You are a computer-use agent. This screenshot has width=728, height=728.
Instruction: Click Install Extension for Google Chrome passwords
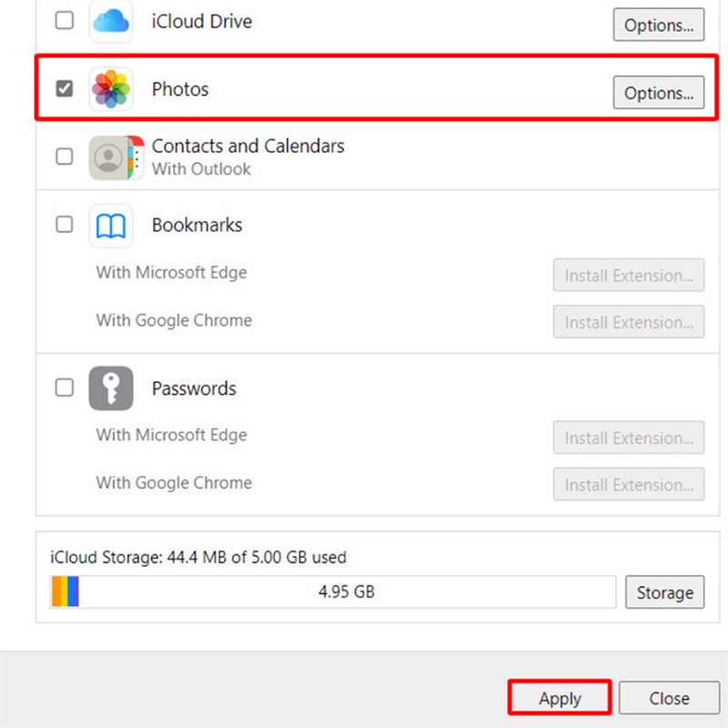point(628,484)
